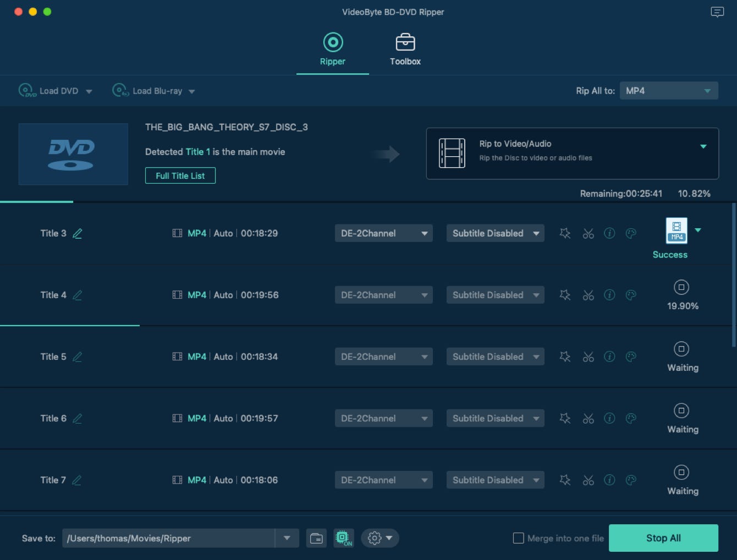Screen dimensions: 737x560
Task: Stop the waiting Title 7 task
Action: click(x=681, y=472)
